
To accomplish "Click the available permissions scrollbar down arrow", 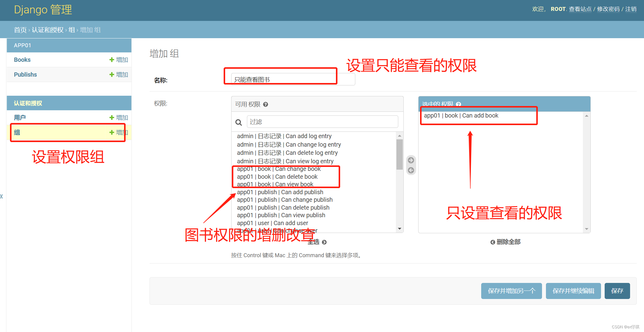I will coord(399,229).
